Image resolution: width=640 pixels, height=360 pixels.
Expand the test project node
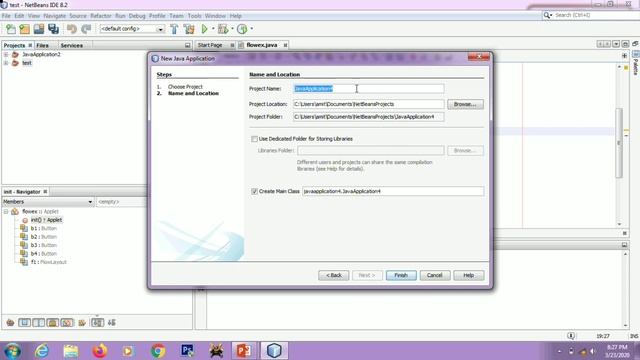(6, 63)
